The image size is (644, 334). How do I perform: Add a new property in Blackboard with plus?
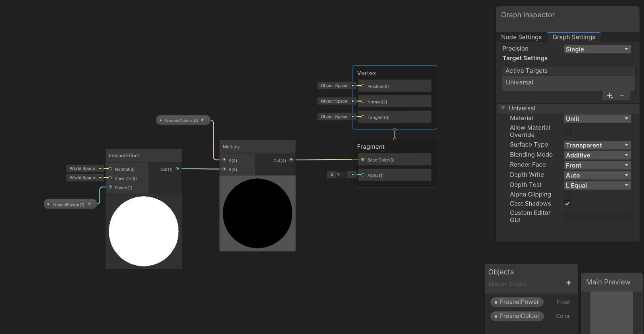569,283
